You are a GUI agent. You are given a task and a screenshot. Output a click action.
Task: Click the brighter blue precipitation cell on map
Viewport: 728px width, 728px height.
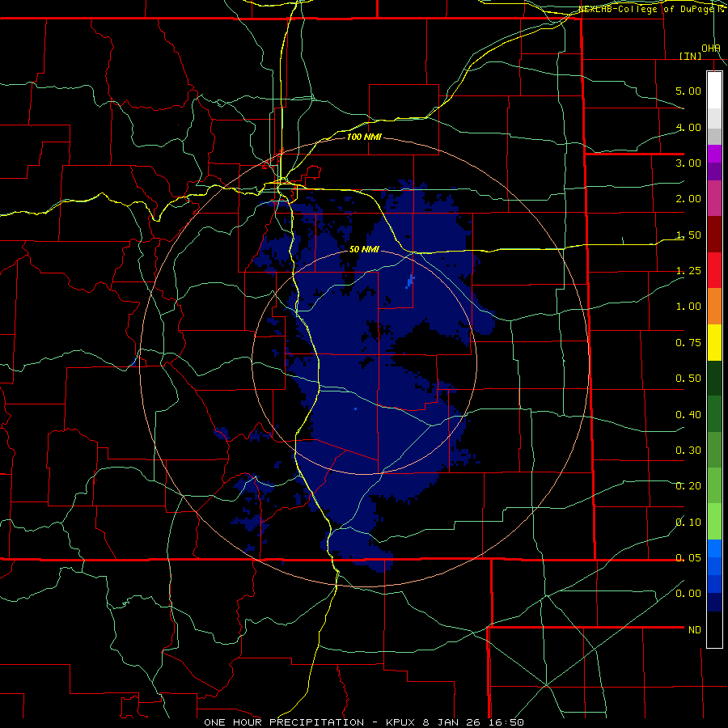410,281
